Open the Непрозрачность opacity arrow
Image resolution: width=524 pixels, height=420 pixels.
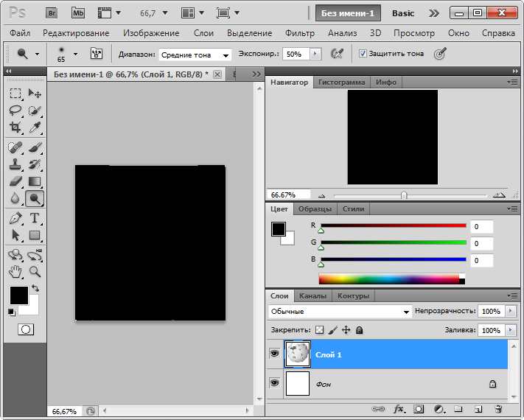510,311
